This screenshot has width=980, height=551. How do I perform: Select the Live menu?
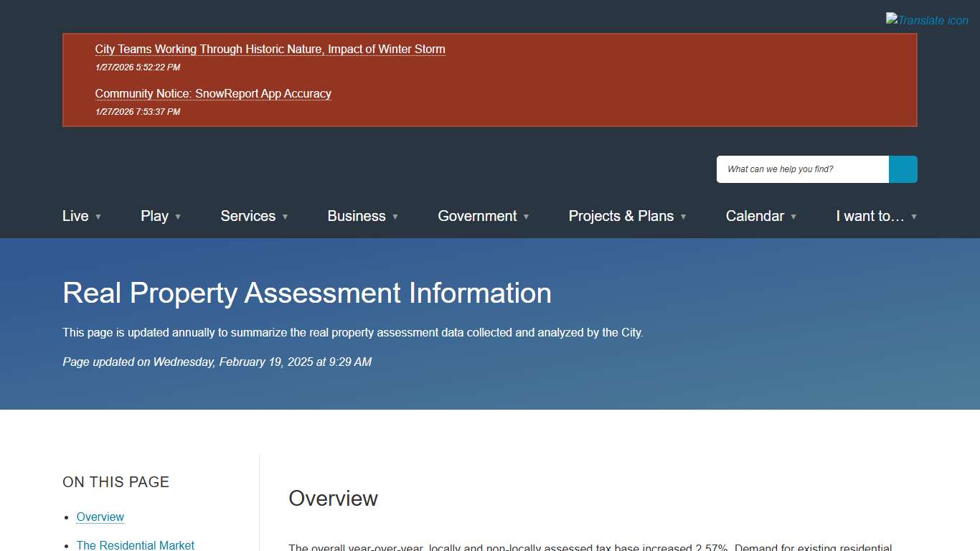(x=75, y=216)
